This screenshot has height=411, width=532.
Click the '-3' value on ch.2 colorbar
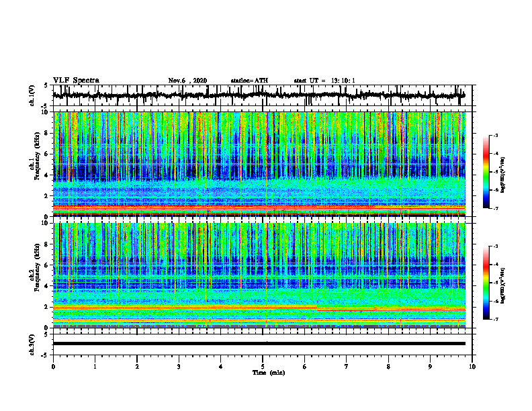pos(496,246)
